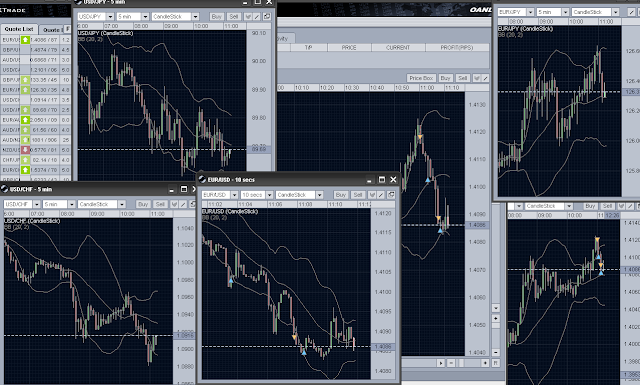Image resolution: width=640 pixels, height=385 pixels.
Task: Open indicator icon in EUR/USD 10 secs window
Action: pyautogui.click(x=372, y=195)
